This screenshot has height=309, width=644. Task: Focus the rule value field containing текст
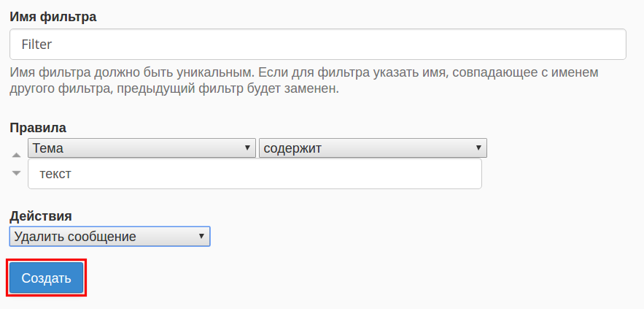pos(255,174)
